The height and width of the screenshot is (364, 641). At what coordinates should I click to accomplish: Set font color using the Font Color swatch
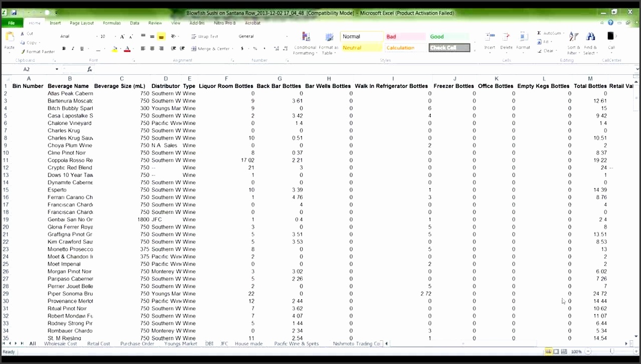(x=128, y=48)
